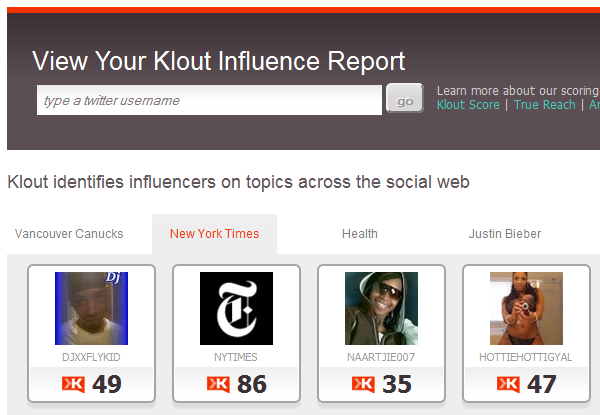Open the NYTimes logo thumbnail
600x415 pixels.
236,308
